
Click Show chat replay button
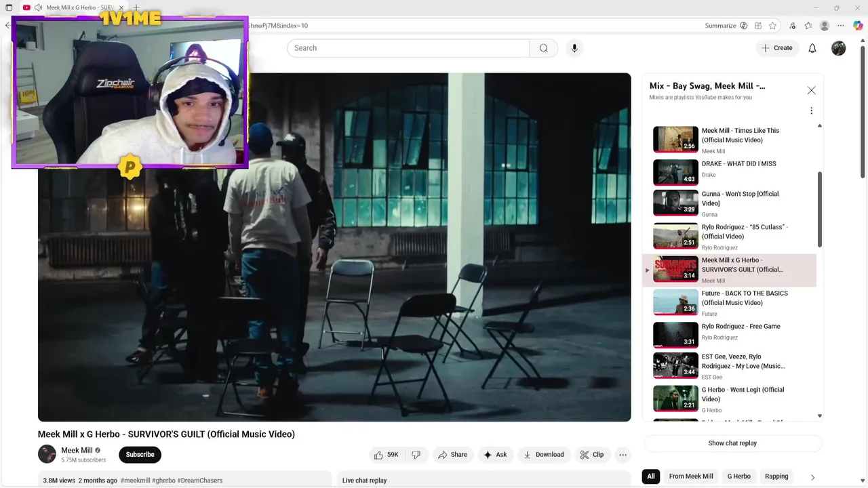[x=732, y=443]
